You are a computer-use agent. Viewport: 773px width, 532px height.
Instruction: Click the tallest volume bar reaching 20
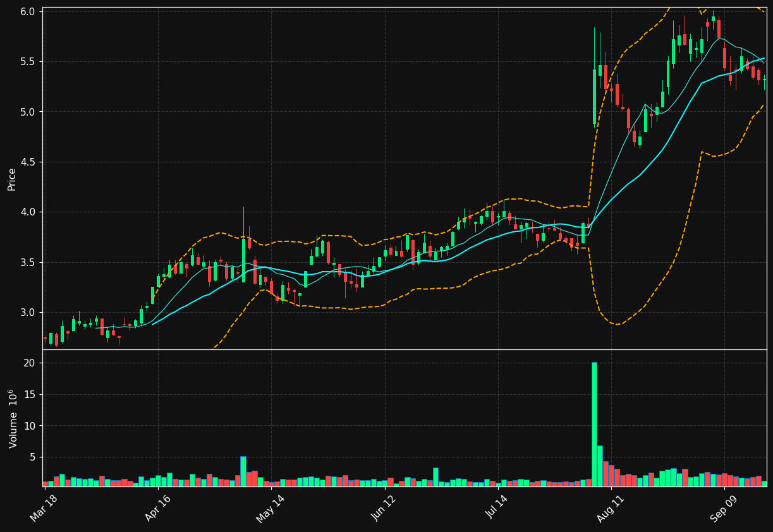[x=594, y=424]
